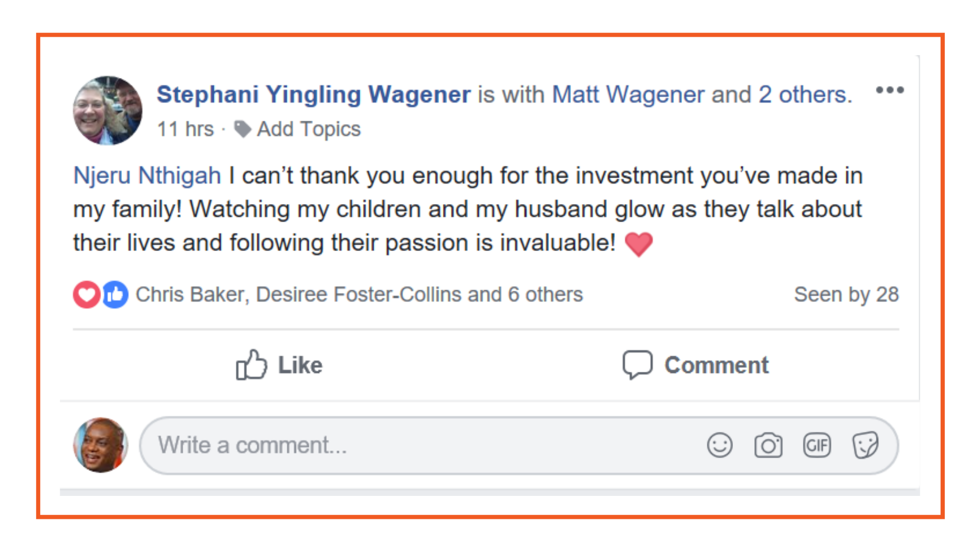Click the thumbs-up icon on Like button
This screenshot has height=551, width=980.
251,365
